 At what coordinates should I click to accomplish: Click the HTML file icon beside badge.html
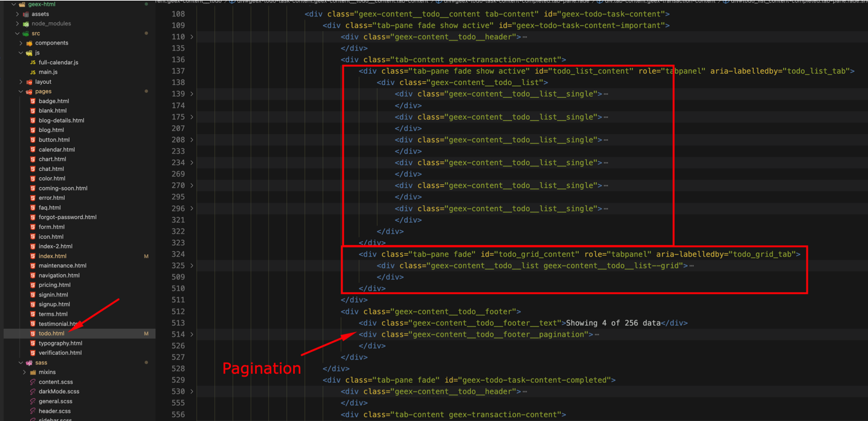pos(32,101)
